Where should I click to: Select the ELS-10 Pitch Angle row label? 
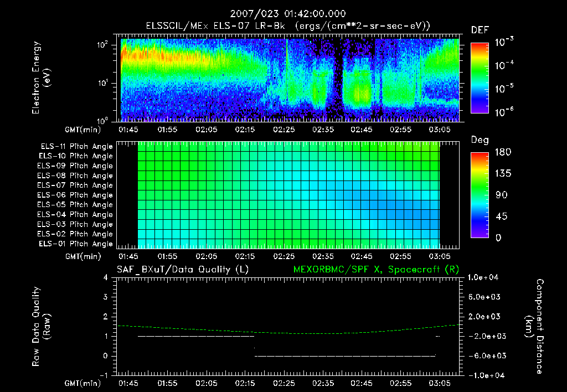(x=75, y=156)
